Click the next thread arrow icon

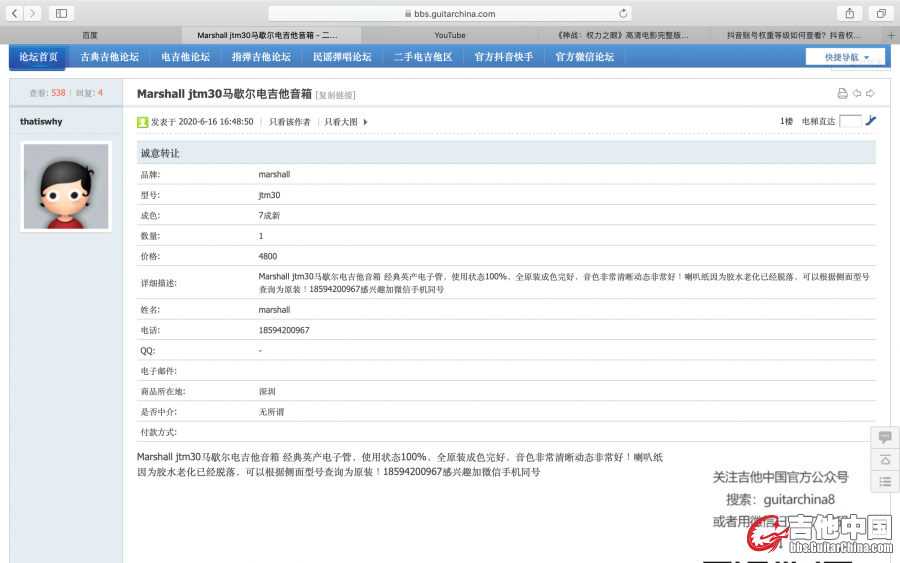[x=870, y=94]
